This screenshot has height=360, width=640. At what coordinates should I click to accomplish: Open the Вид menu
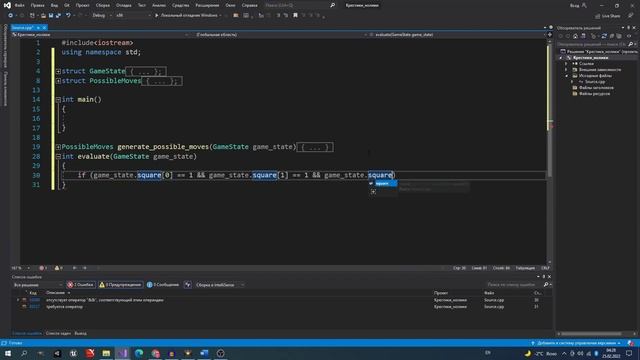54,5
